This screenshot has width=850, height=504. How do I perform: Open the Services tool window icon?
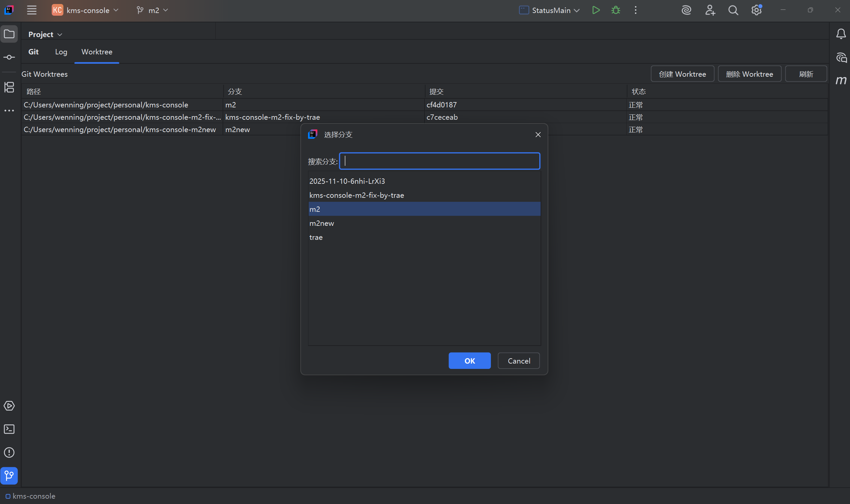(9, 406)
